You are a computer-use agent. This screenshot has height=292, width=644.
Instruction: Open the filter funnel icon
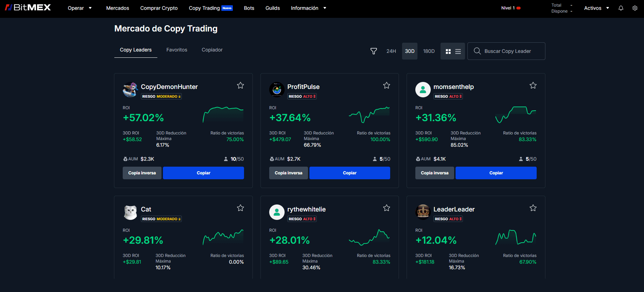(374, 51)
